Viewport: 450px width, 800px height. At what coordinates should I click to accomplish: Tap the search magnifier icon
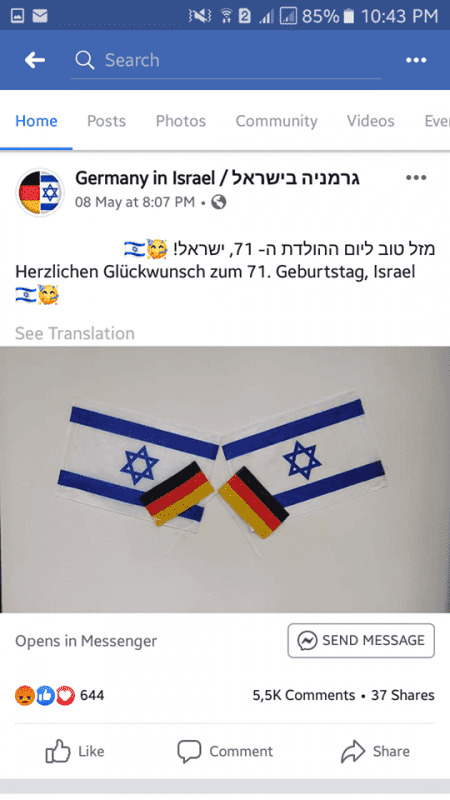85,60
